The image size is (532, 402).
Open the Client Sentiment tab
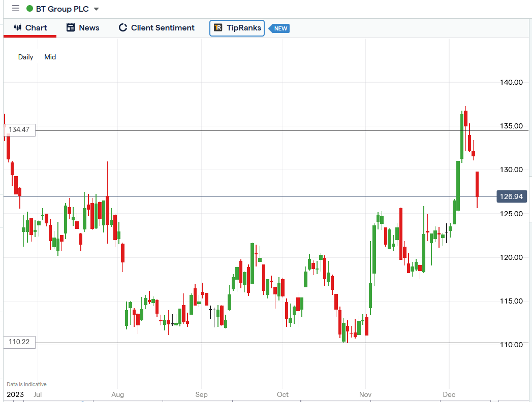[x=157, y=28]
